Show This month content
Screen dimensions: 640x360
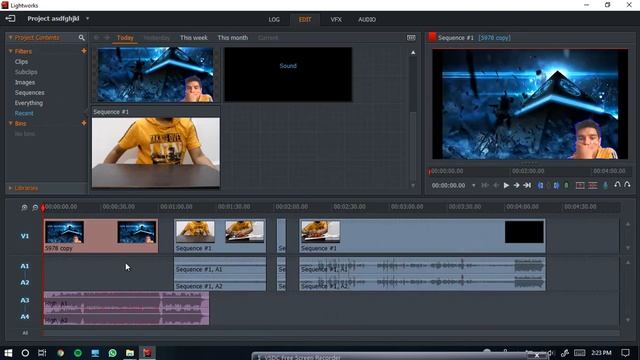tap(233, 38)
